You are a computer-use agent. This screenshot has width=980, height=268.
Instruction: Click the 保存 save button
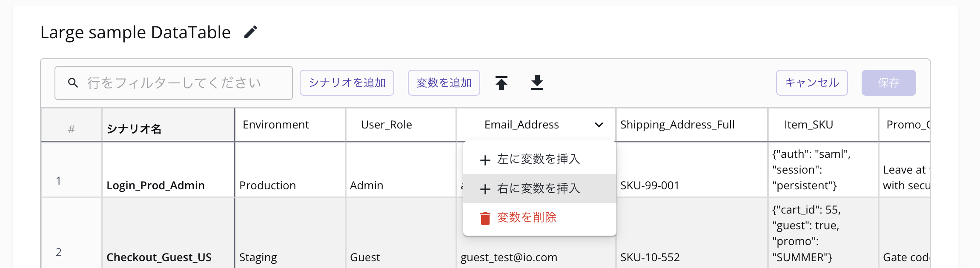[888, 83]
